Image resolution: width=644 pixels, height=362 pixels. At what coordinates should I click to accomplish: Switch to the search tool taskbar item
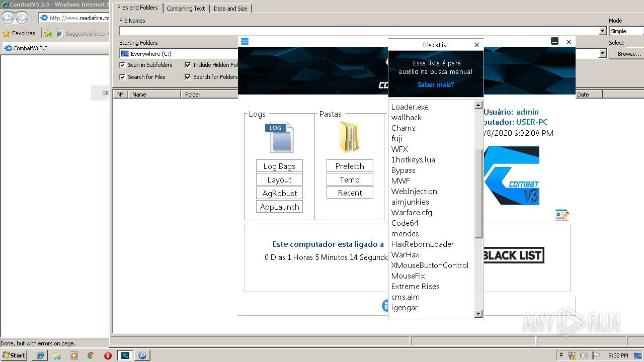142,355
